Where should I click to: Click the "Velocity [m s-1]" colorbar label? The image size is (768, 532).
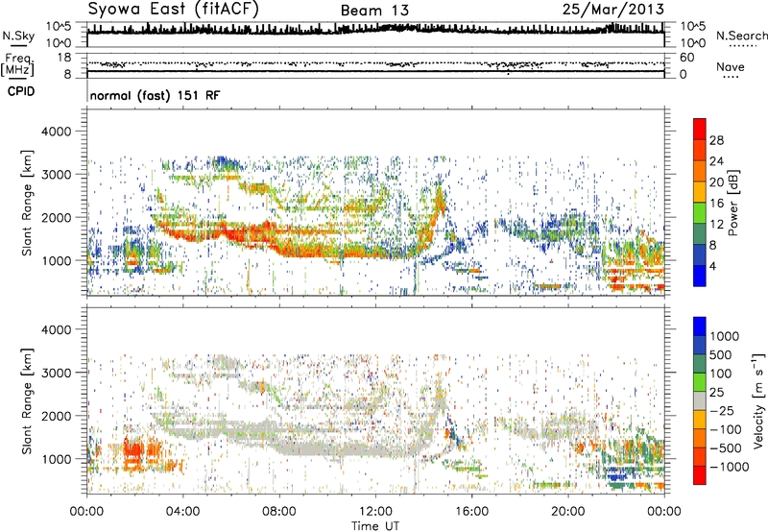[x=758, y=400]
